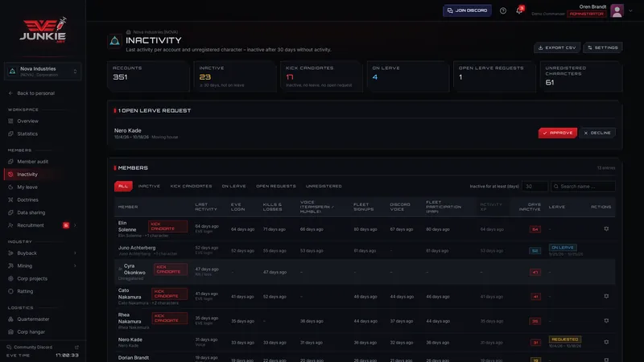Click the Join Discord button
Viewport: 644px width, 362px height.
[x=467, y=10]
